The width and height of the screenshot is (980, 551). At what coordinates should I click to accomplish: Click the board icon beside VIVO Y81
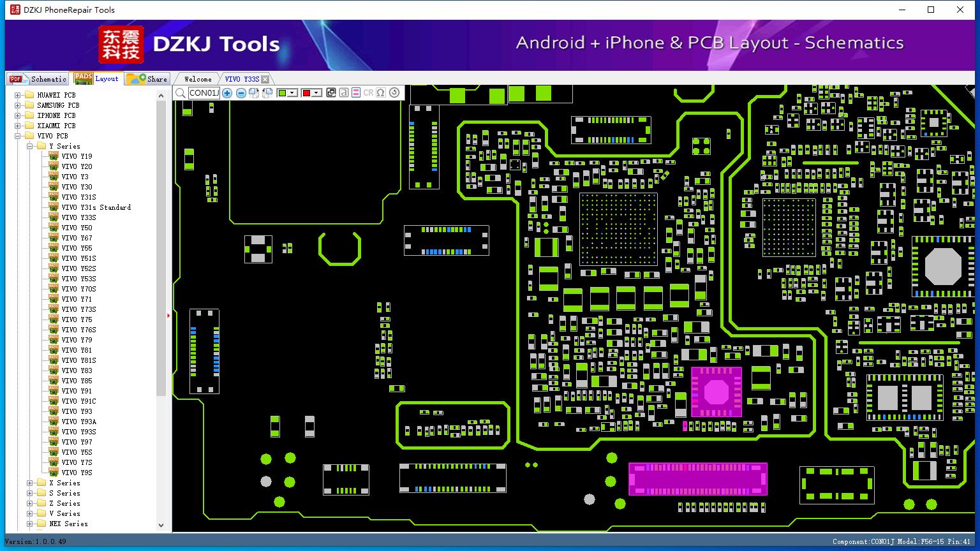click(x=54, y=350)
